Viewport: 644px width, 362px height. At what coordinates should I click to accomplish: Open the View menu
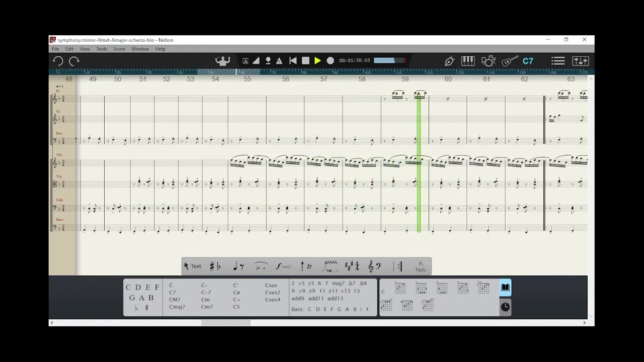(85, 49)
